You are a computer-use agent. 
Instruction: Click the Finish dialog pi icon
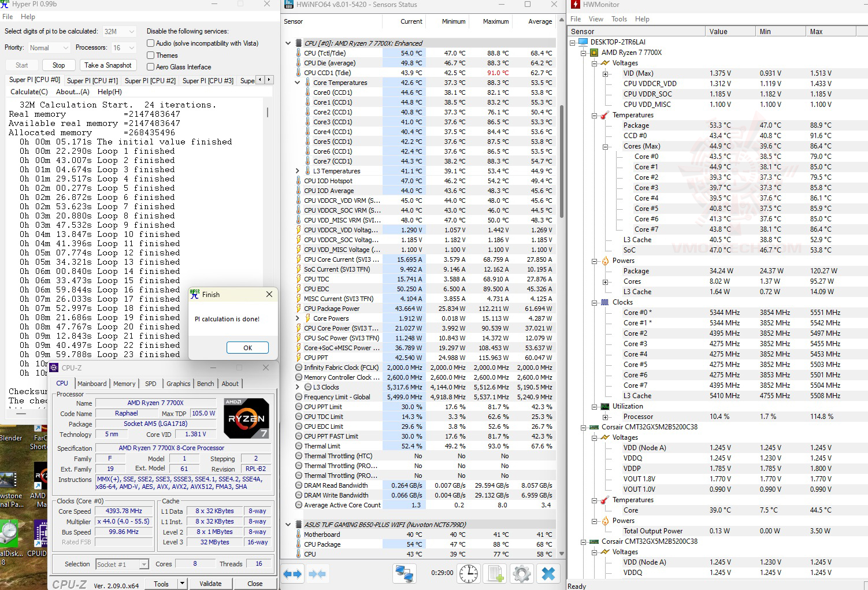(x=195, y=294)
